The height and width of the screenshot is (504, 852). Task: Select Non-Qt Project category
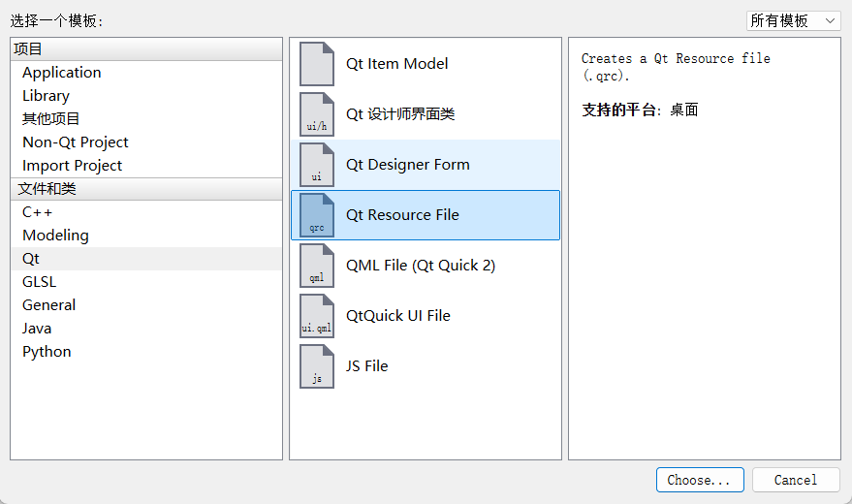146,142
